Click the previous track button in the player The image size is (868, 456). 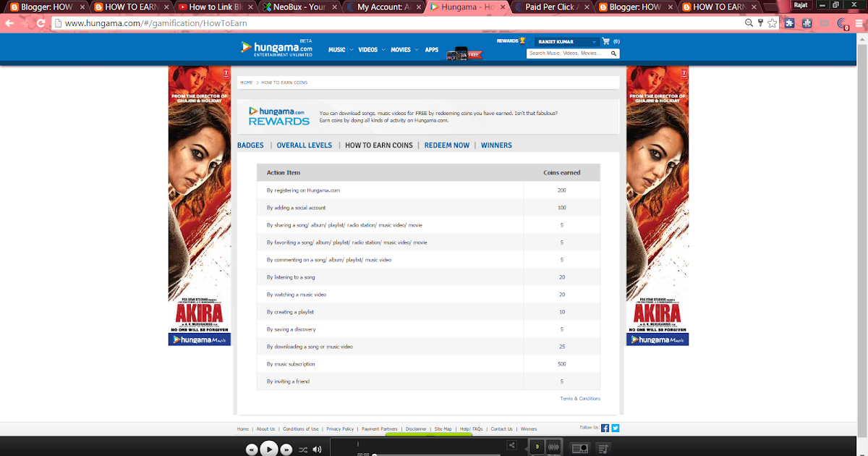pyautogui.click(x=252, y=449)
